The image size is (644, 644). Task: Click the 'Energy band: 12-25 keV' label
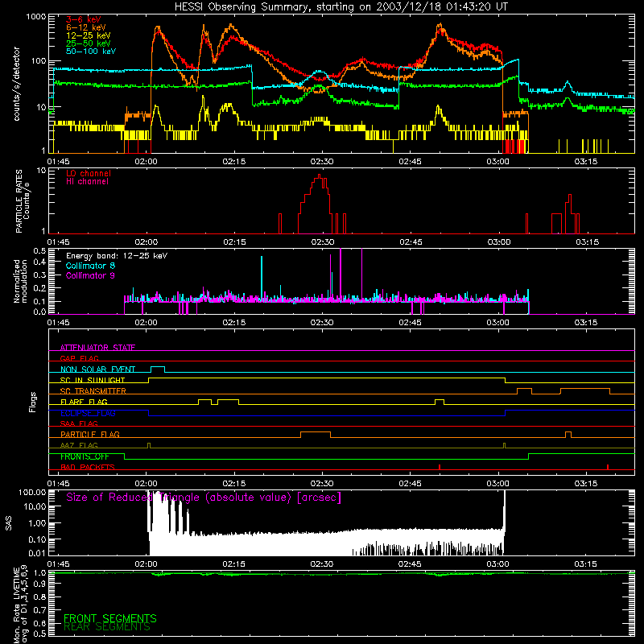tap(117, 256)
